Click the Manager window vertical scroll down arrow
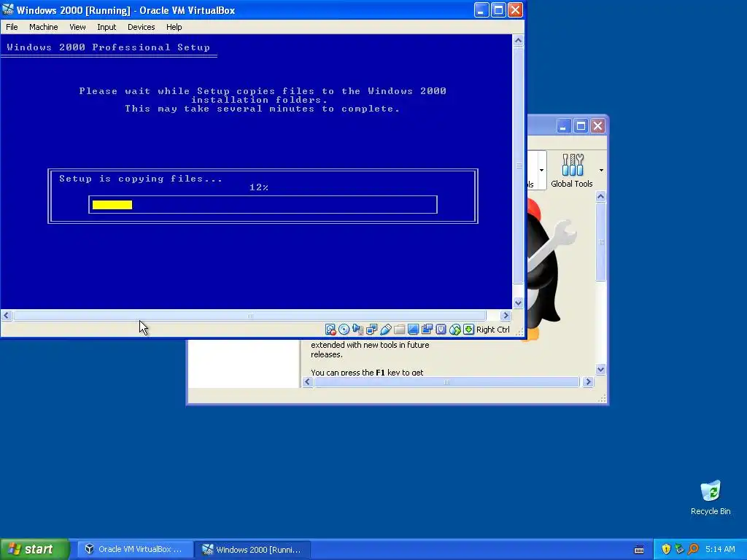 click(x=601, y=369)
